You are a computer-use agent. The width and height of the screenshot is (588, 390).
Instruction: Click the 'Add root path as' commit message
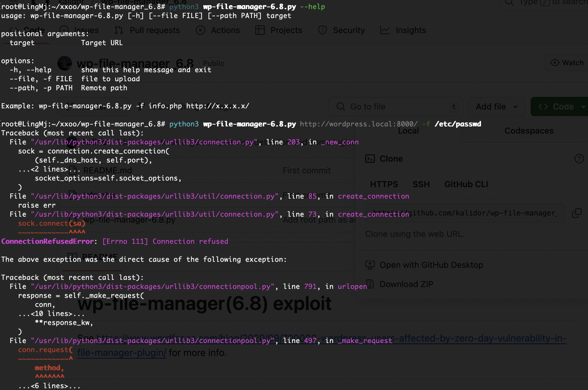click(x=319, y=220)
